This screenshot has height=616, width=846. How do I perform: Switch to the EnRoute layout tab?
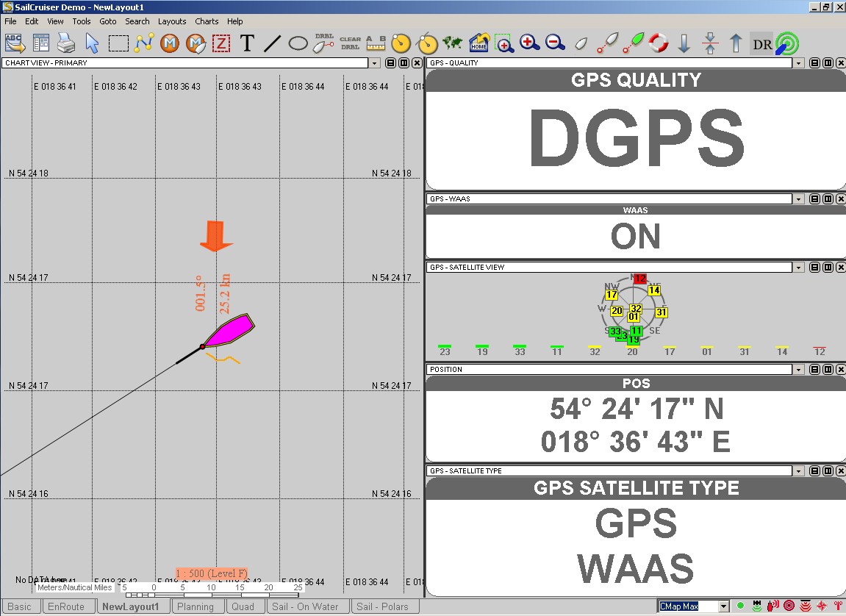click(66, 607)
